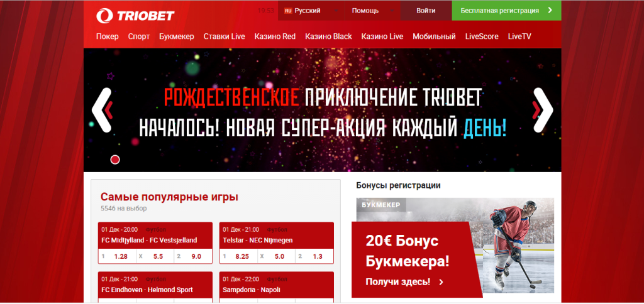644x304 pixels.
Task: Open Казино Live page
Action: (x=382, y=36)
